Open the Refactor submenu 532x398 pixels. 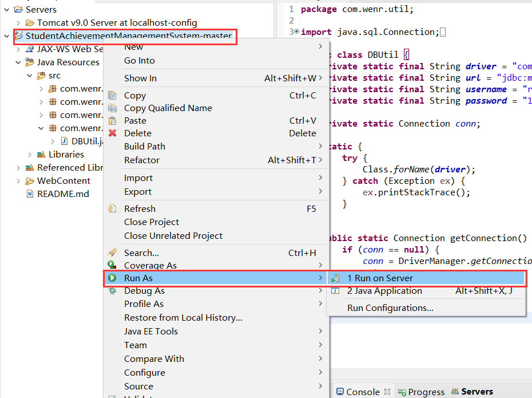point(216,160)
